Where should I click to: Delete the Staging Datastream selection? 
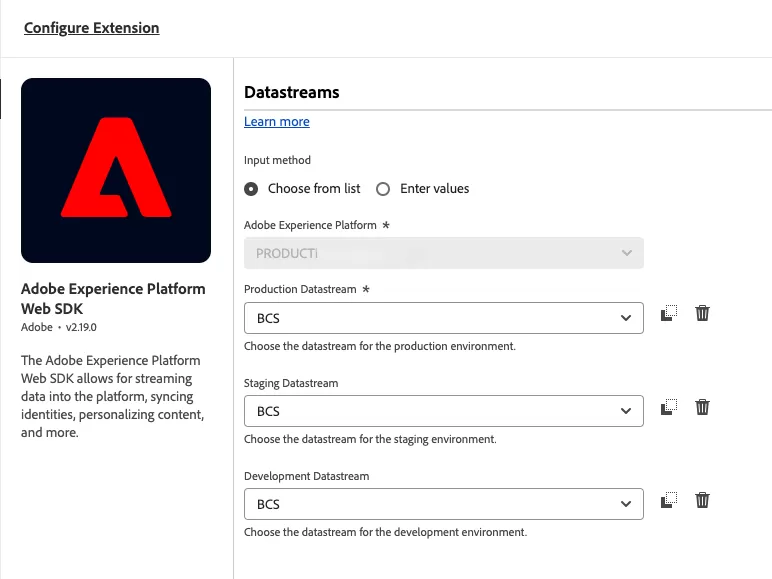coord(702,407)
